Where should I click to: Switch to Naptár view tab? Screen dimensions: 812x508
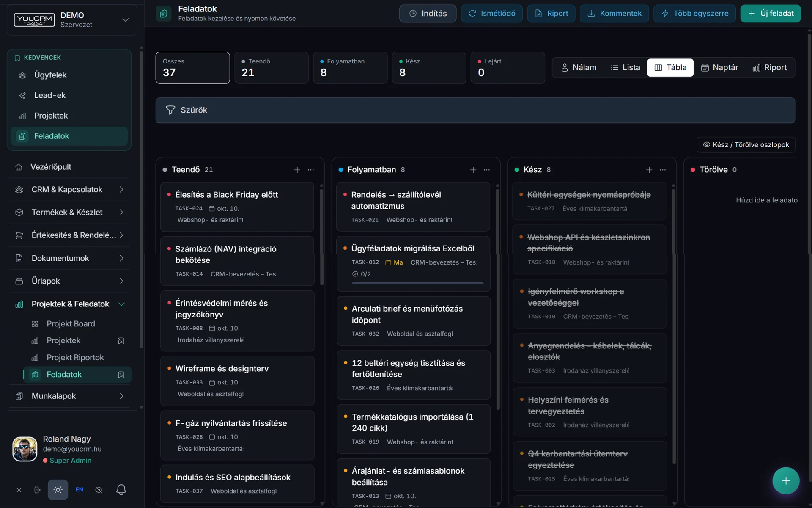tap(719, 68)
